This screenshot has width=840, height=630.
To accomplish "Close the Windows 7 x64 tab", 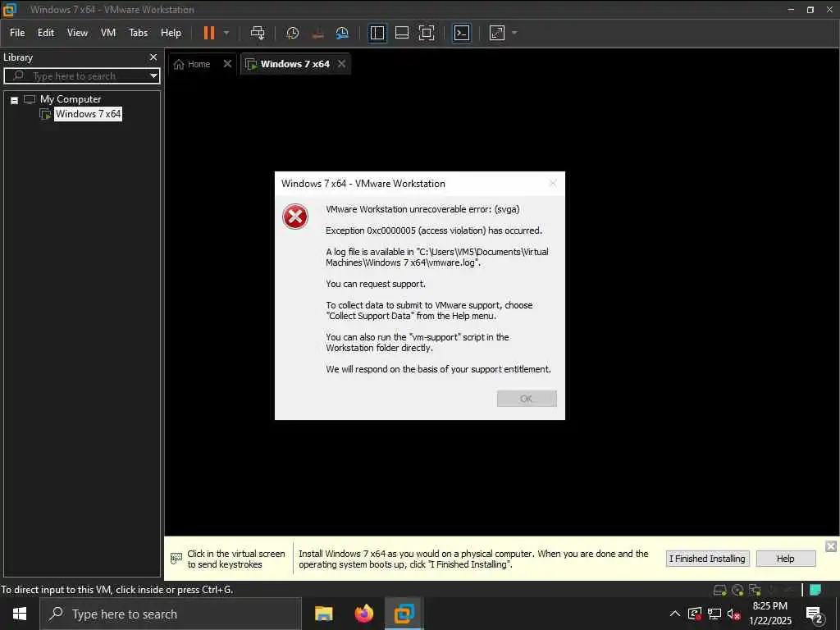I will point(342,64).
